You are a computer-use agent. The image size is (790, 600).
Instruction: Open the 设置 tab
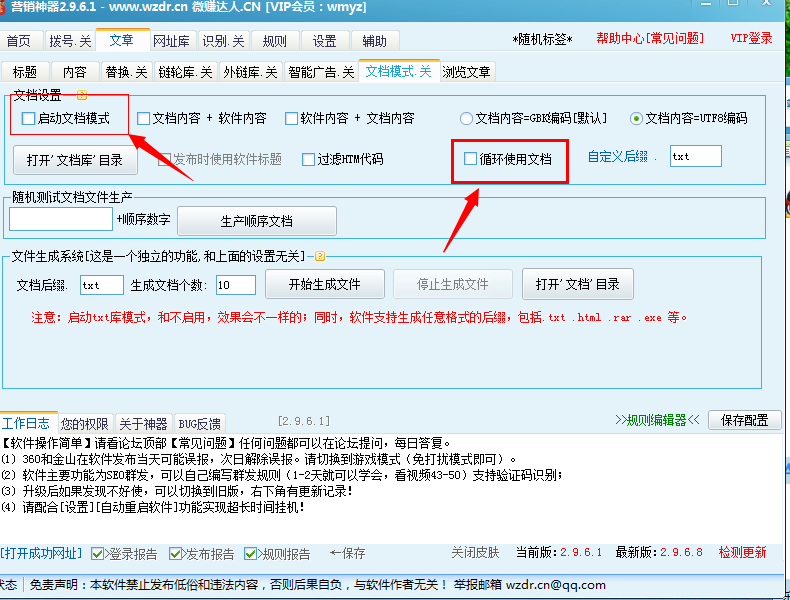[324, 41]
